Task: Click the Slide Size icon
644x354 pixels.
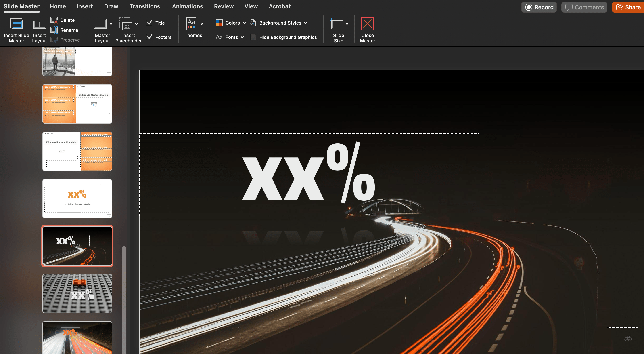Action: point(336,24)
